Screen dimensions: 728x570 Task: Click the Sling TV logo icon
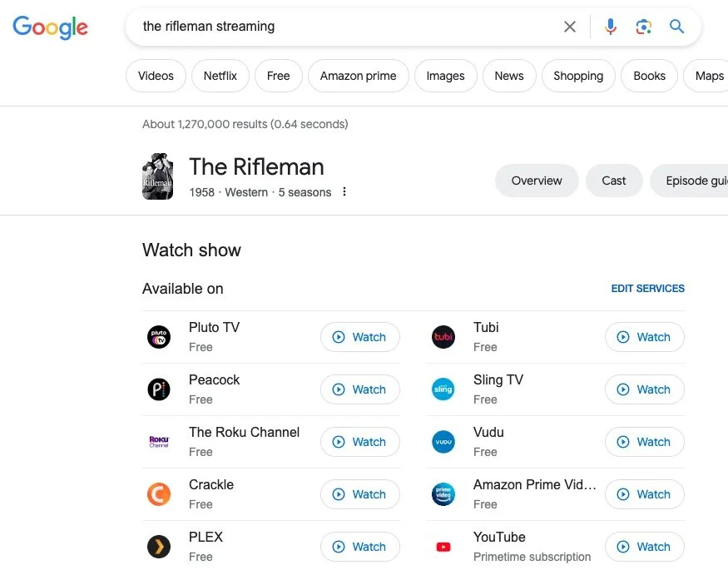coord(443,389)
